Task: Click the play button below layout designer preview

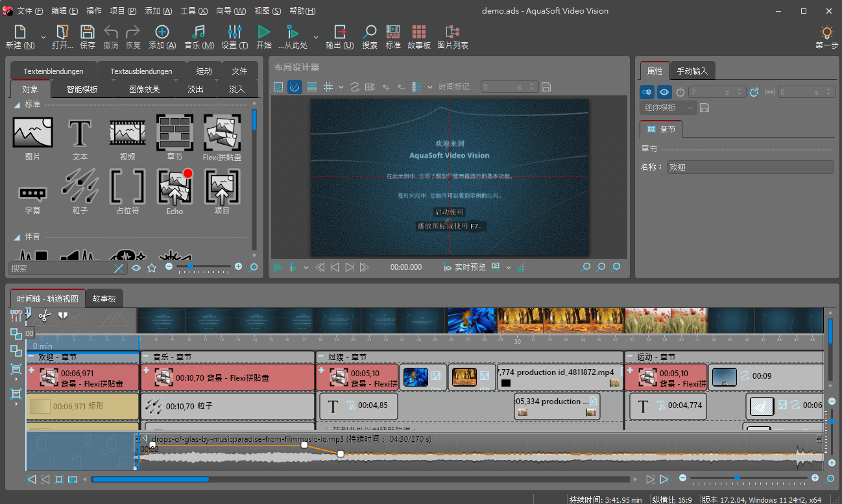Action: 278,267
